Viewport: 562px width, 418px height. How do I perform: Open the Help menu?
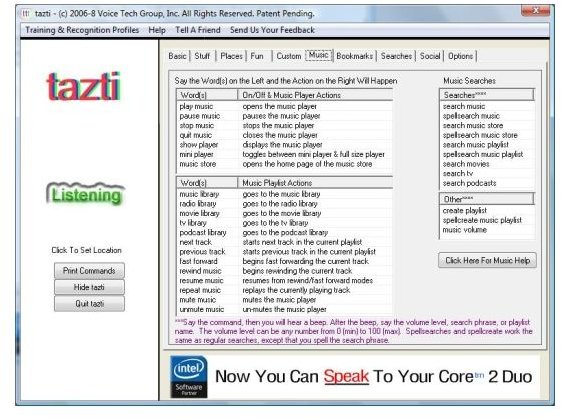[157, 30]
